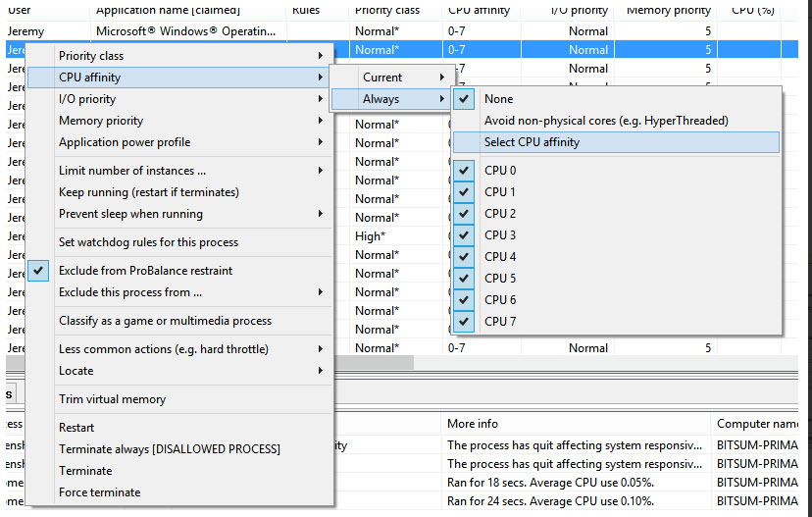Toggle the CPU 0 checkmark

click(x=500, y=171)
